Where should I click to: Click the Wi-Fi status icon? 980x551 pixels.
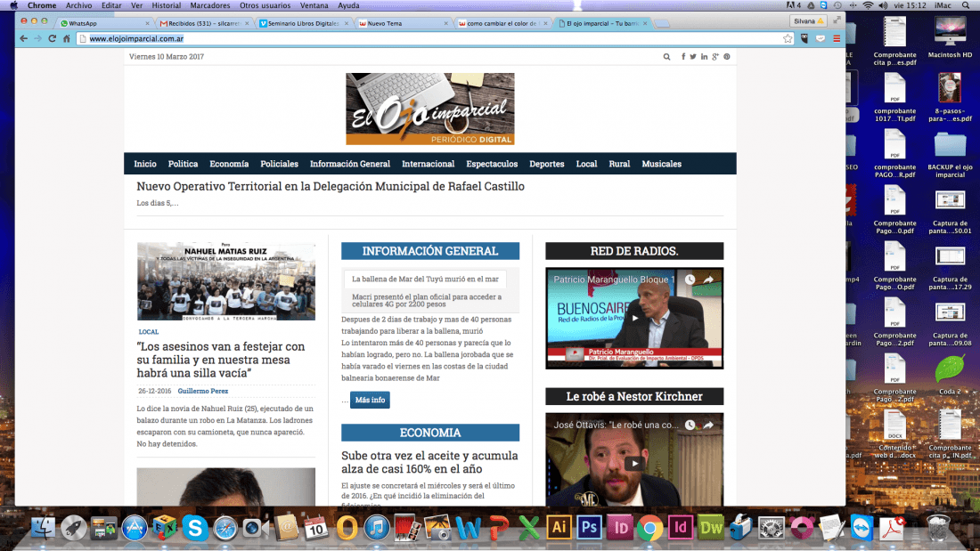pyautogui.click(x=868, y=5)
